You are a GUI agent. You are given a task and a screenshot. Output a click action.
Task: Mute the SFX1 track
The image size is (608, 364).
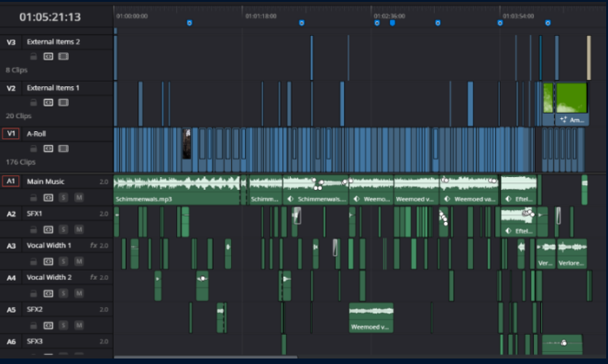point(79,229)
